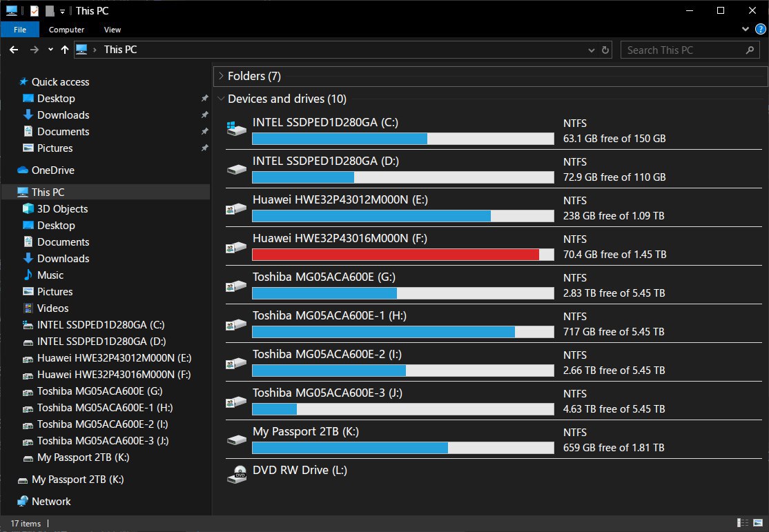Select Toshiba MG05ACA600E-3 (J:) drive icon
This screenshot has width=769, height=532.
[x=236, y=402]
